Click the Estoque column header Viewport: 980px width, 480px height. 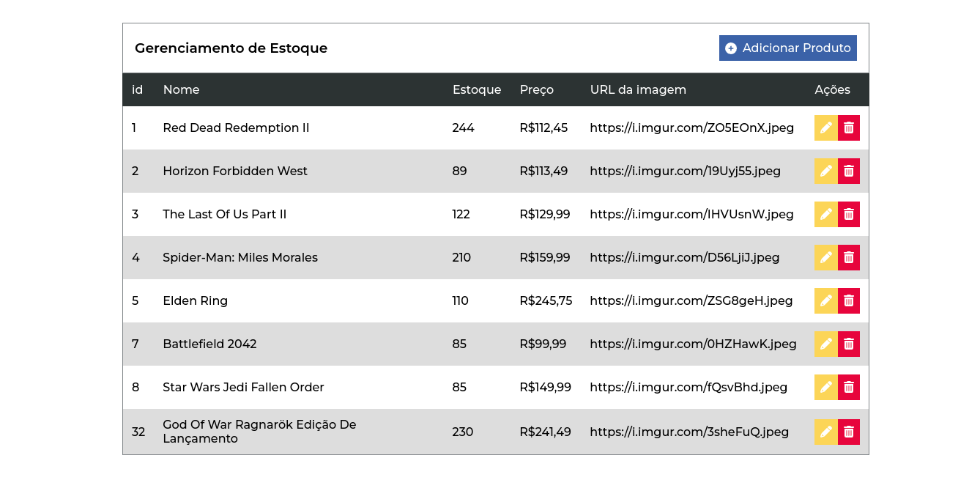[x=477, y=89]
